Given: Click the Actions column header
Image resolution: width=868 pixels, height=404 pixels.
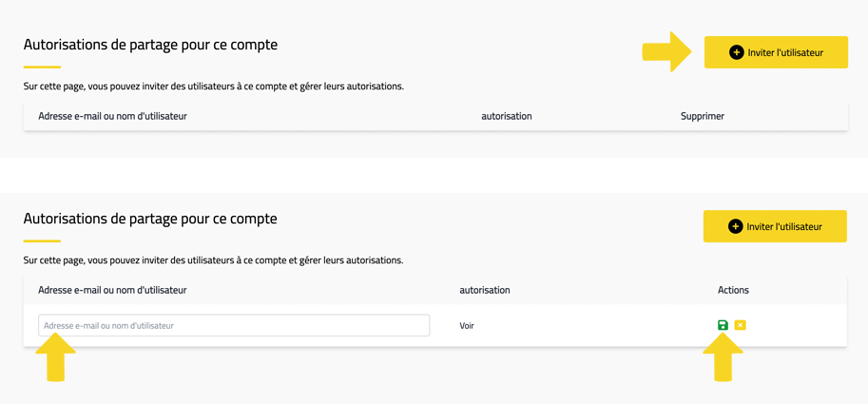Looking at the screenshot, I should 733,290.
